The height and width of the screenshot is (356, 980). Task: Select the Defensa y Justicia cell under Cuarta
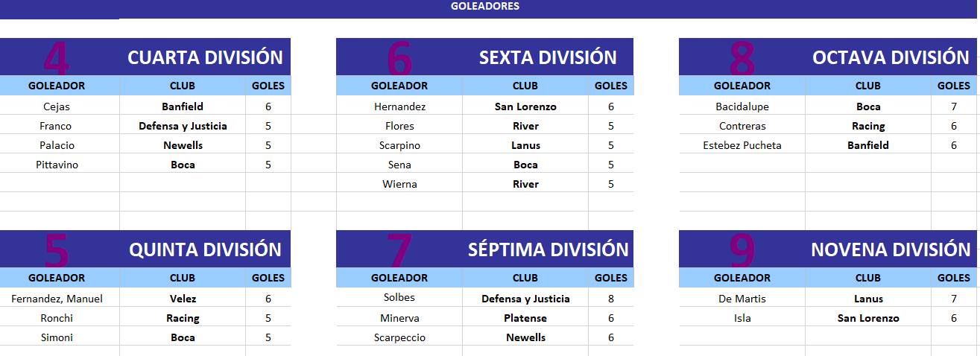[183, 126]
